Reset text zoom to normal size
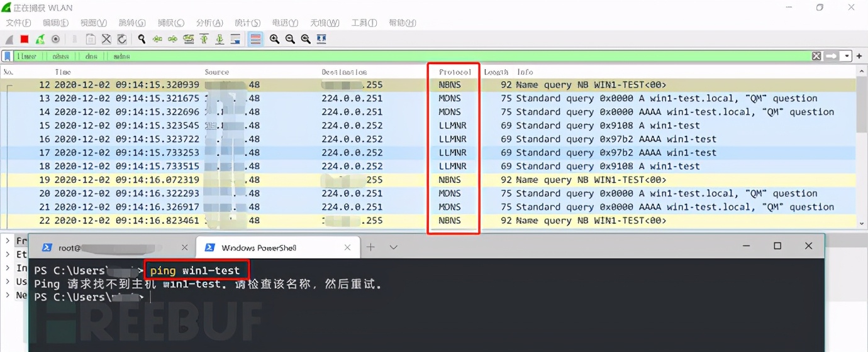This screenshot has height=352, width=868. (306, 39)
